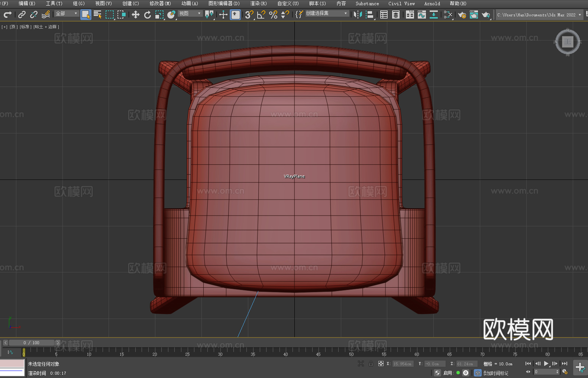Viewport: 588px width, 378px height.
Task: Click the ViewCube top face
Action: click(568, 42)
